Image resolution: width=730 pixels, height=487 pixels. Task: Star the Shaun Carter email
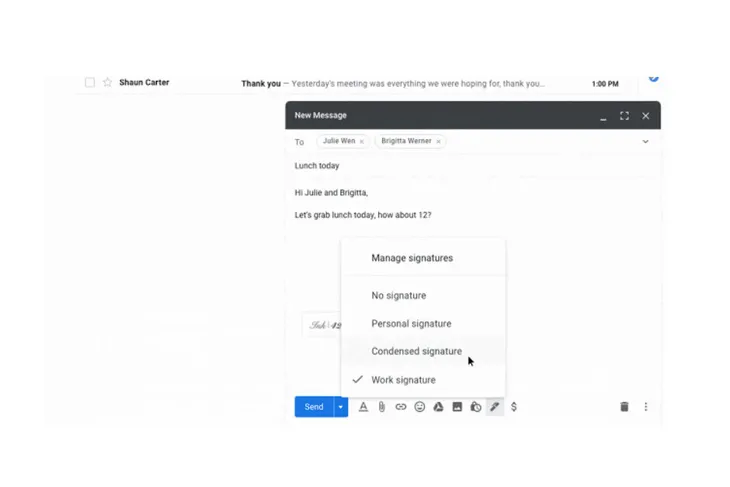point(108,82)
